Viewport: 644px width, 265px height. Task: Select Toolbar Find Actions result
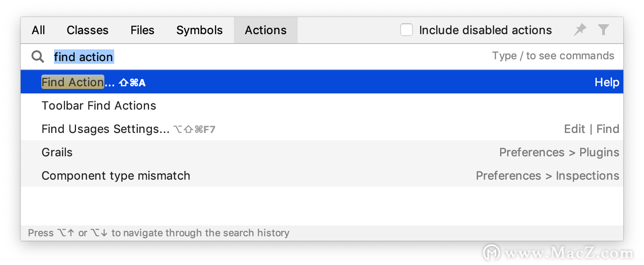(322, 106)
